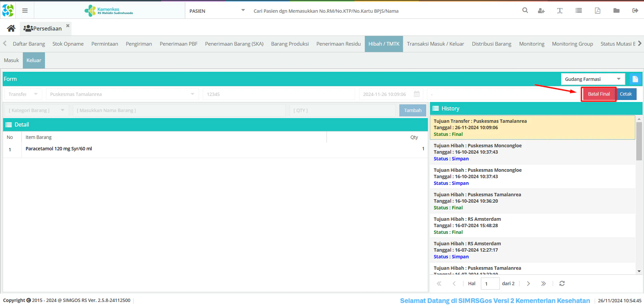This screenshot has height=306, width=644.
Task: Click the home icon
Action: pos(11,29)
